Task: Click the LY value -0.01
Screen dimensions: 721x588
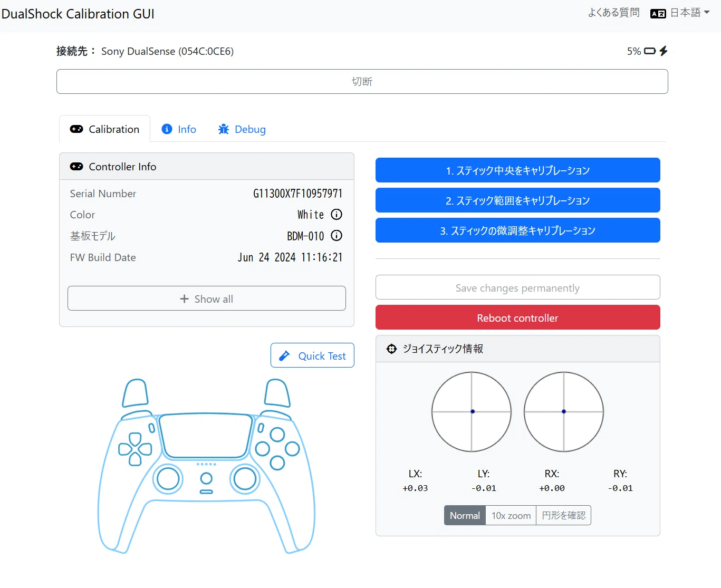Action: point(484,488)
